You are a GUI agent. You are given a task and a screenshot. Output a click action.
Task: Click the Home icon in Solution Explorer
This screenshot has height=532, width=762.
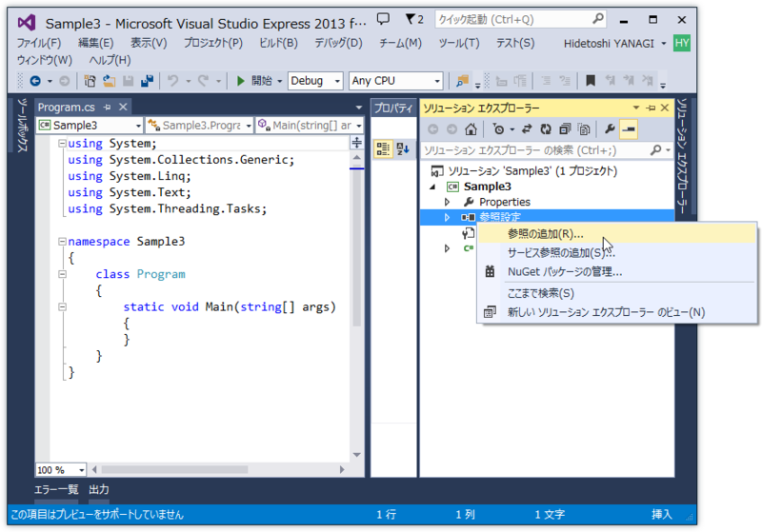471,129
